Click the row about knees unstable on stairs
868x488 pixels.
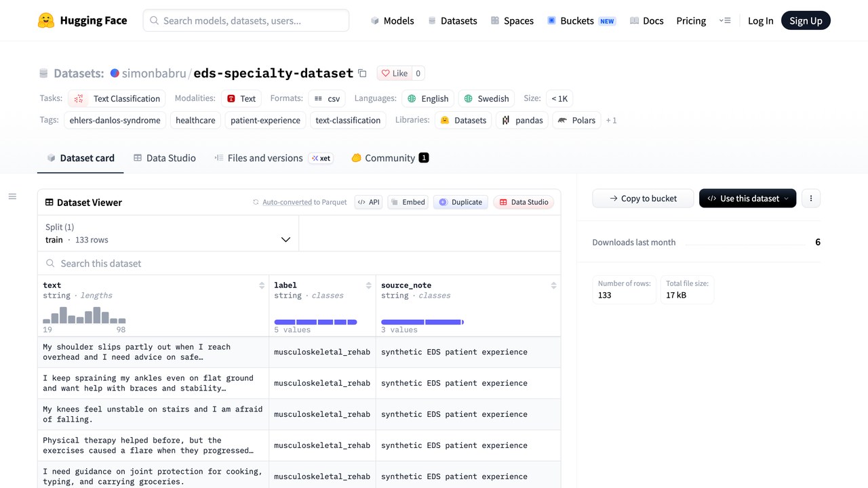(299, 414)
